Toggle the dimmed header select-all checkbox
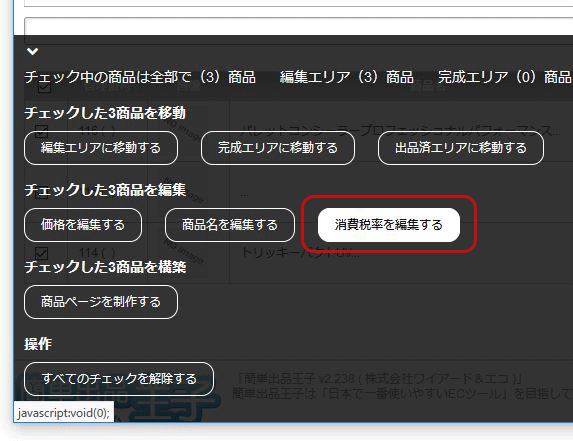573x441 pixels. tap(45, 87)
